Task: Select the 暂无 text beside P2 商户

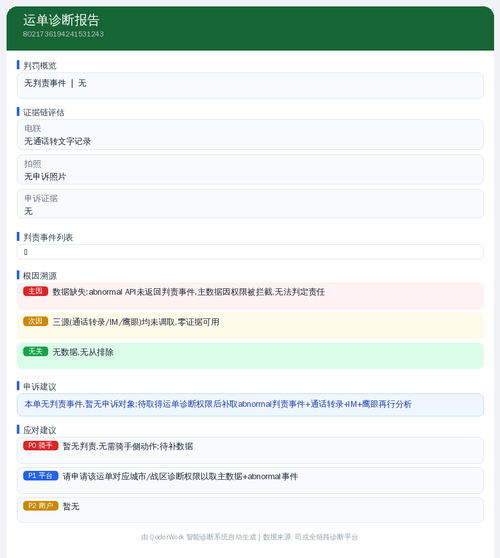Action: pos(71,506)
